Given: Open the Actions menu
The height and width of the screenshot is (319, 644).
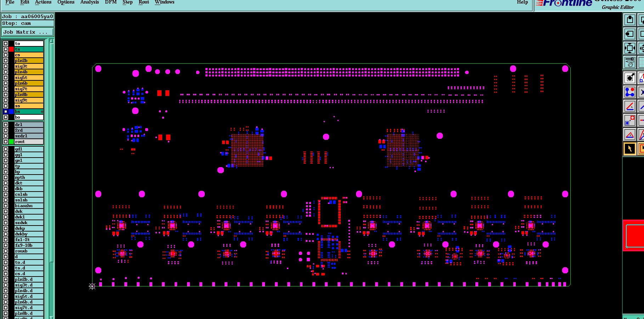Looking at the screenshot, I should pos(43,2).
